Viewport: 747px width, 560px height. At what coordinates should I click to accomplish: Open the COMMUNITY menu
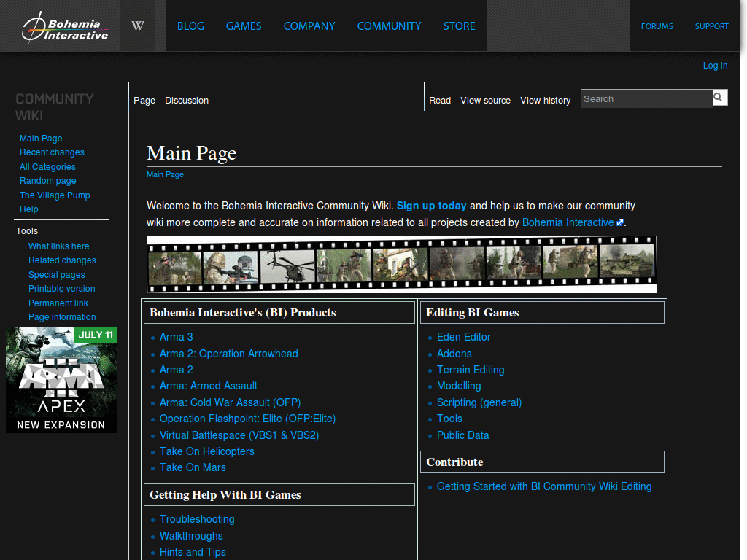point(390,26)
